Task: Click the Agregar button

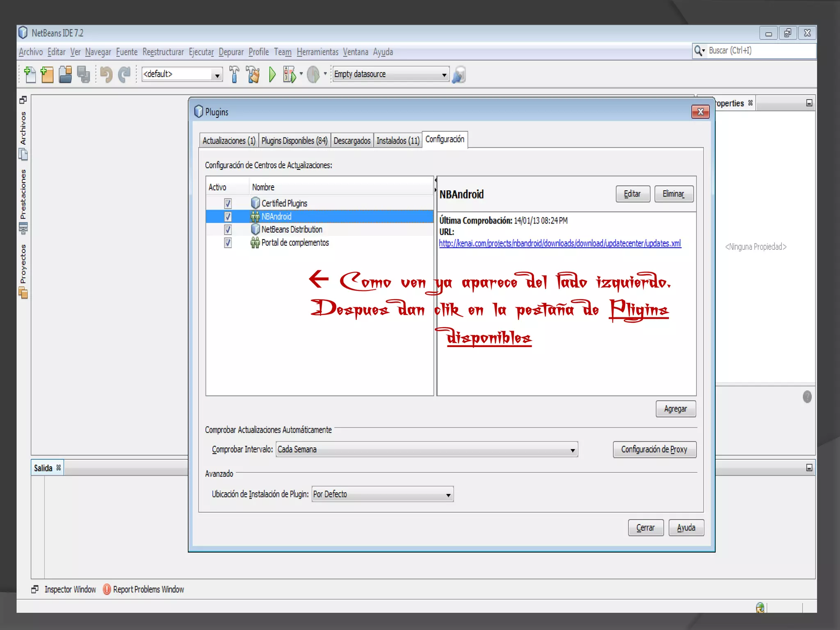Action: coord(675,409)
